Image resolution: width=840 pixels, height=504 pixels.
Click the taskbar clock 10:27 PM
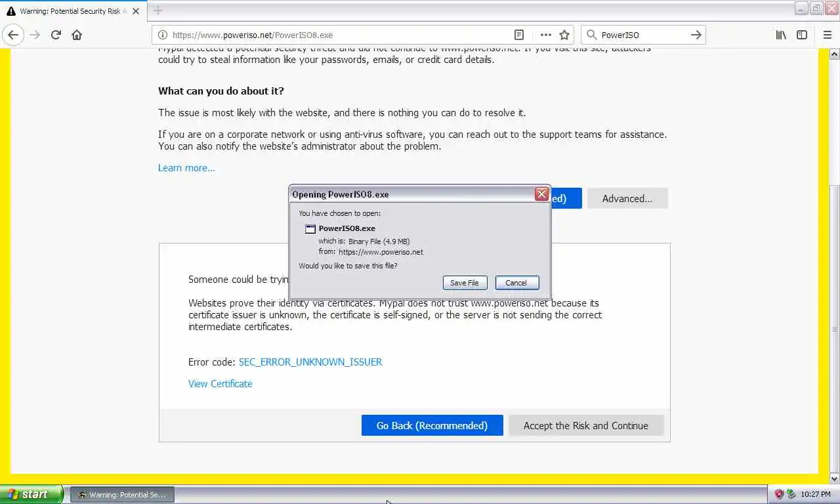[816, 494]
